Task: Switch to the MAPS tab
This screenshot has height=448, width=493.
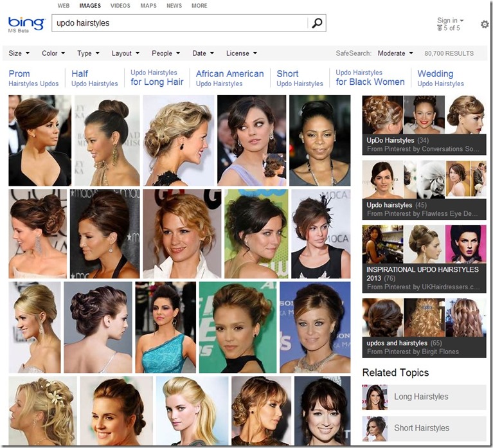Action: click(148, 6)
